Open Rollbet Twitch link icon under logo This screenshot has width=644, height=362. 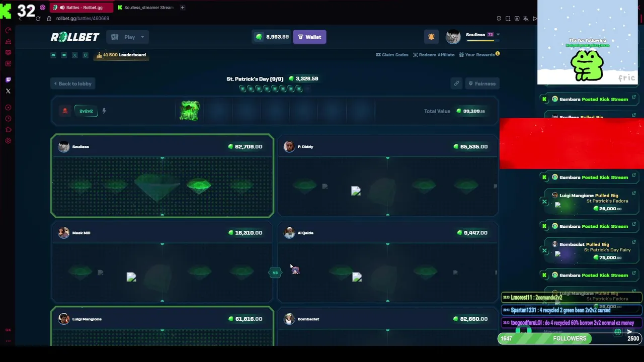click(x=85, y=55)
